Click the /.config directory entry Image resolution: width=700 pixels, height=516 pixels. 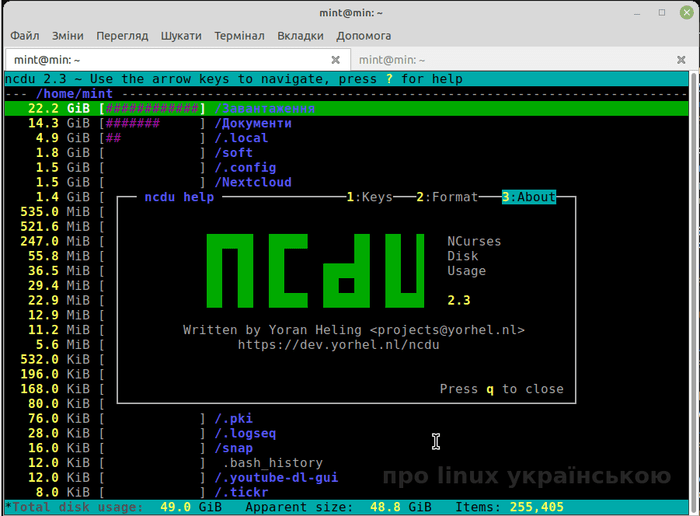click(245, 167)
